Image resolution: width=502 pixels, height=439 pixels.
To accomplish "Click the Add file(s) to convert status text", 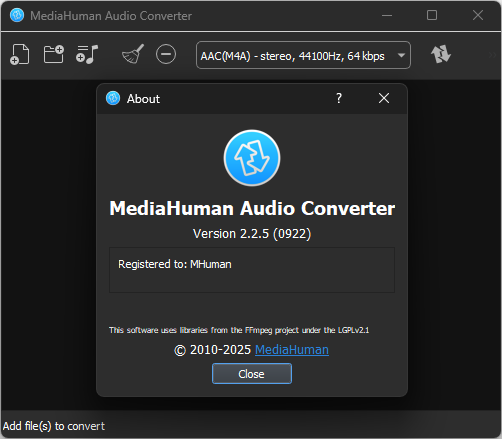I will (54, 426).
